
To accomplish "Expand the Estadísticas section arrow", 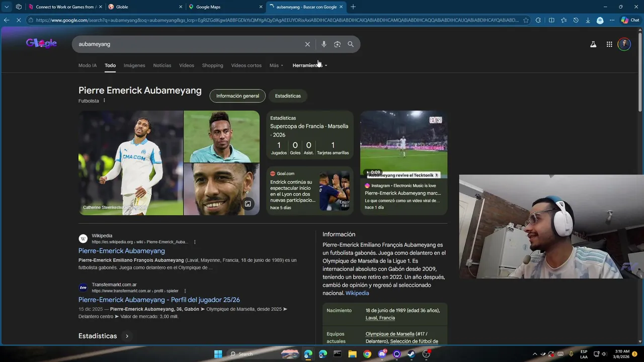I will [x=127, y=336].
